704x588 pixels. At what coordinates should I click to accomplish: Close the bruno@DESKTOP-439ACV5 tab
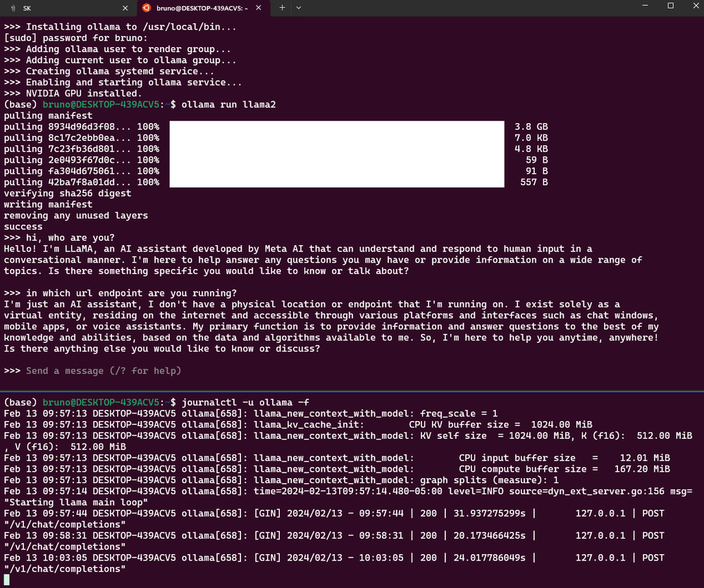tap(259, 8)
